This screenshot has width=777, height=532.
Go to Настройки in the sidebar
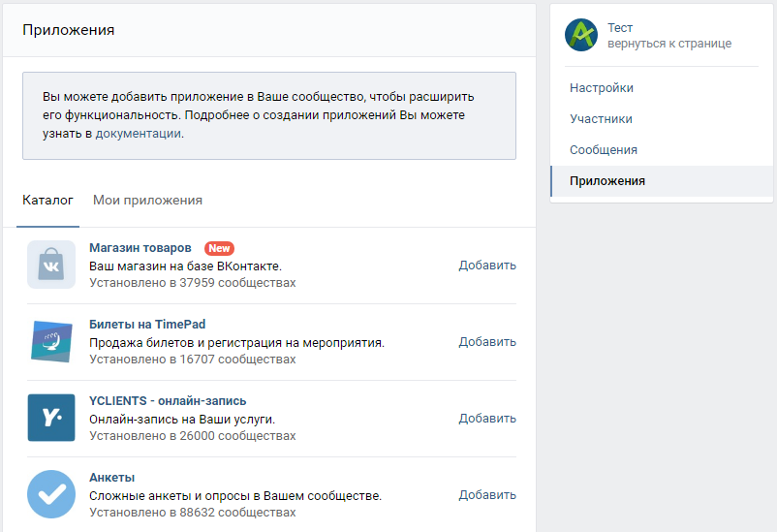tap(601, 88)
